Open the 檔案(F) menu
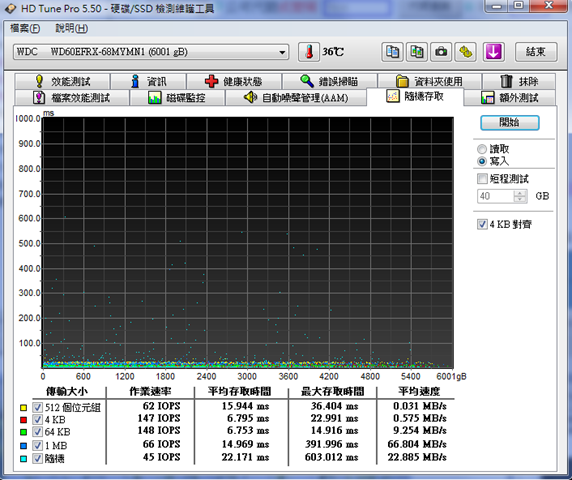This screenshot has width=572, height=480. coord(25,28)
